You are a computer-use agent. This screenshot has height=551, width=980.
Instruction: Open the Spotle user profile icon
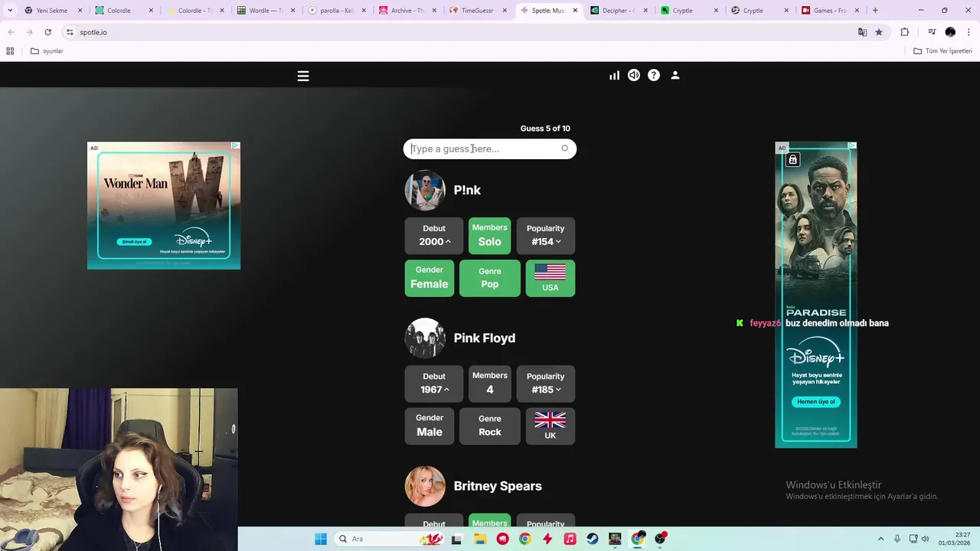675,75
